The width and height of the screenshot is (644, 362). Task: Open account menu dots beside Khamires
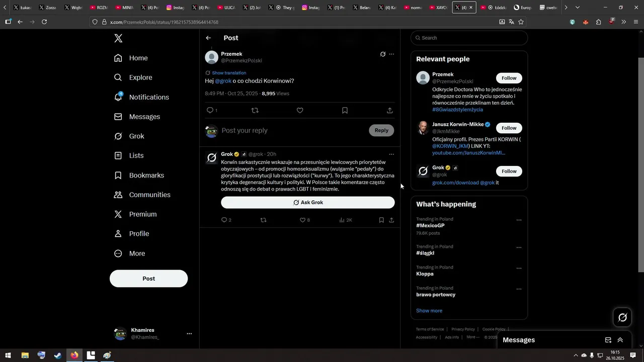point(189,333)
